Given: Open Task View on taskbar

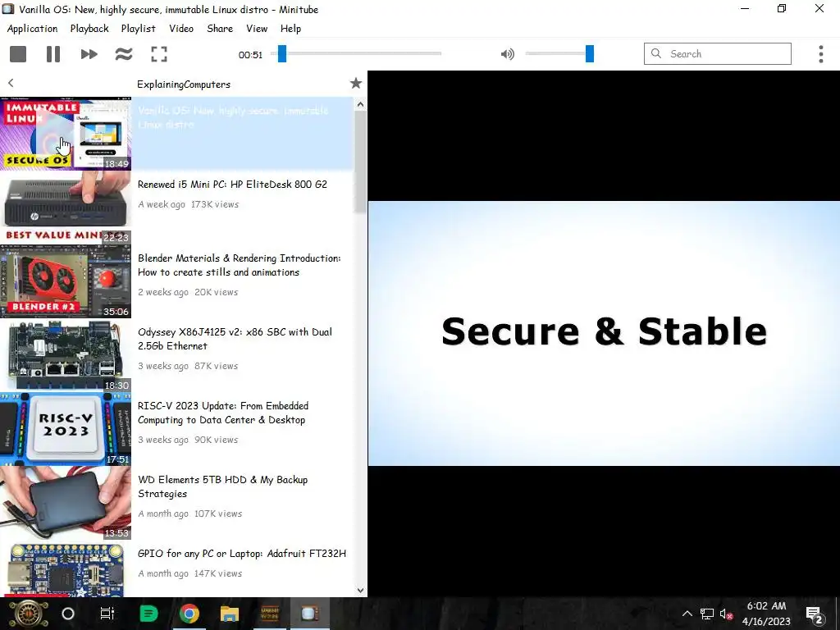Looking at the screenshot, I should pos(107,614).
